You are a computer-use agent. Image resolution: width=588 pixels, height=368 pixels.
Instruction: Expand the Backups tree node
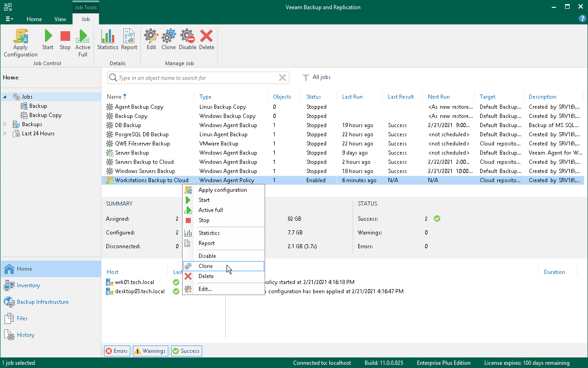click(5, 124)
